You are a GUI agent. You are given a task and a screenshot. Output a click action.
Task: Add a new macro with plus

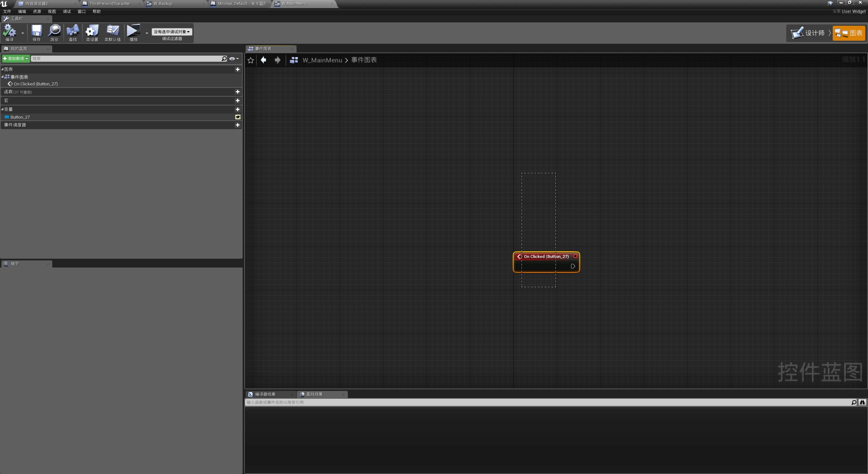pos(238,100)
